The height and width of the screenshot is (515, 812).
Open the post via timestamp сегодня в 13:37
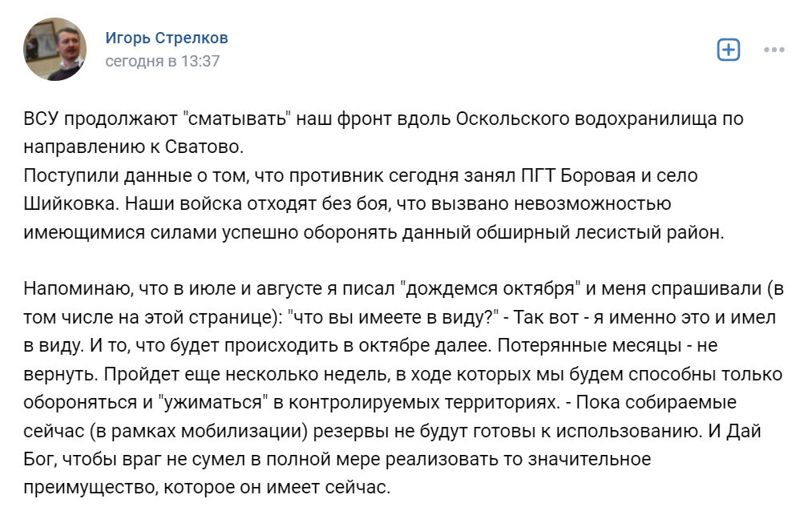163,61
